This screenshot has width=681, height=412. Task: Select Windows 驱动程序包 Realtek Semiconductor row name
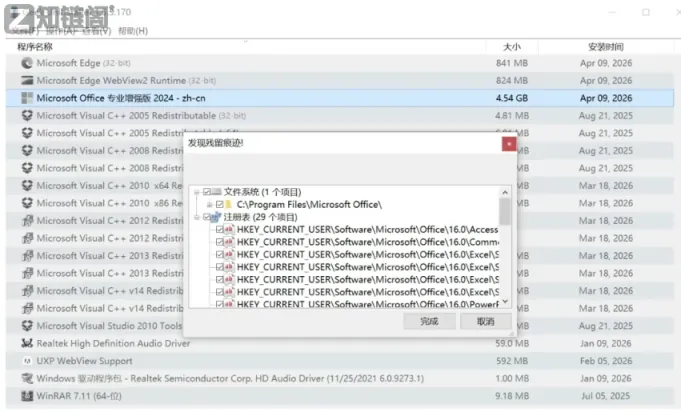click(230, 378)
